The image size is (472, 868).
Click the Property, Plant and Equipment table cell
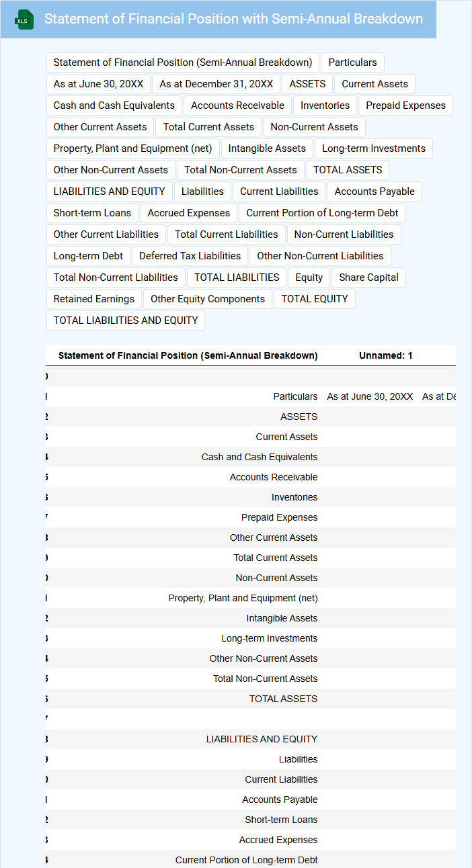(x=243, y=598)
